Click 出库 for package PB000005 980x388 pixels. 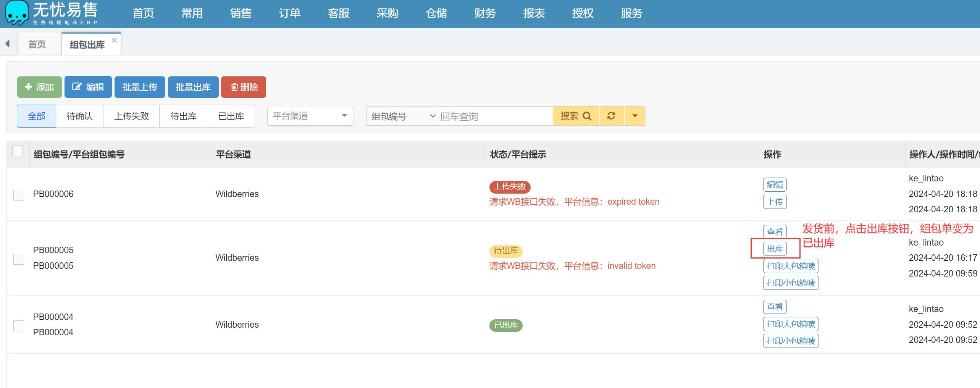tap(775, 249)
